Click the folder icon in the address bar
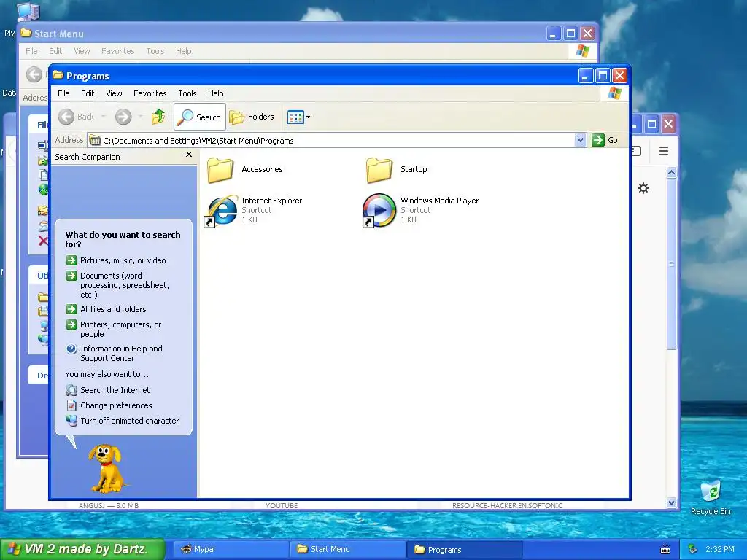 tap(96, 141)
